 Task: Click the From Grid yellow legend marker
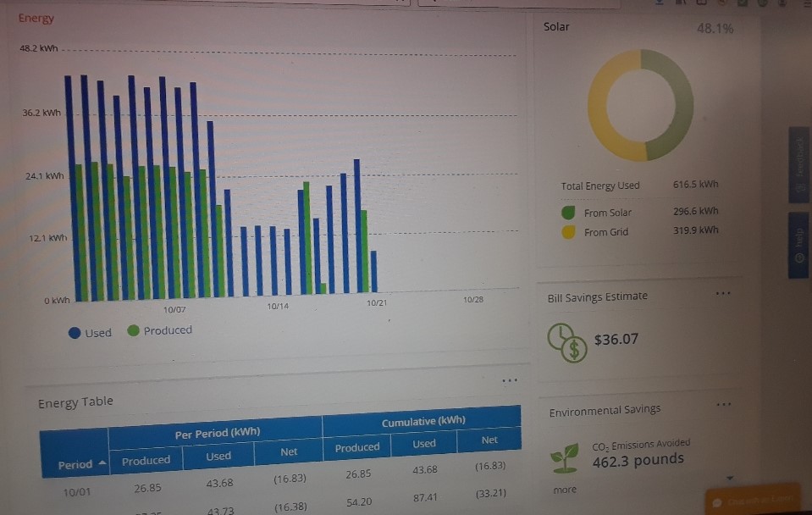(x=568, y=232)
